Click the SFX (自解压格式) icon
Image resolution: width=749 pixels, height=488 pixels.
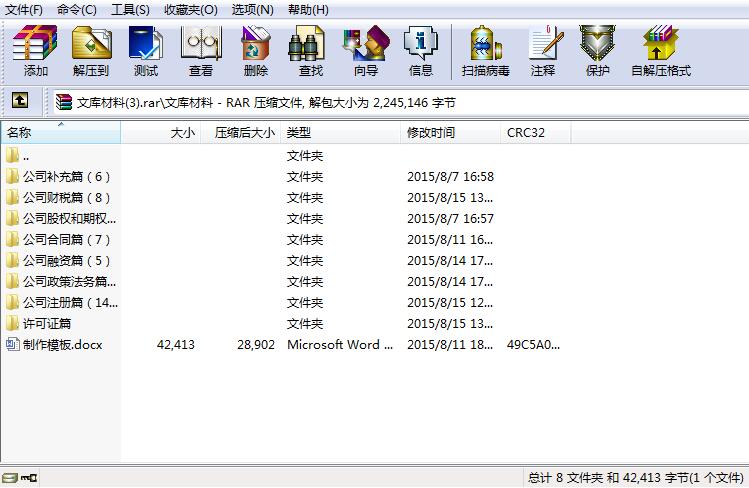pyautogui.click(x=661, y=52)
